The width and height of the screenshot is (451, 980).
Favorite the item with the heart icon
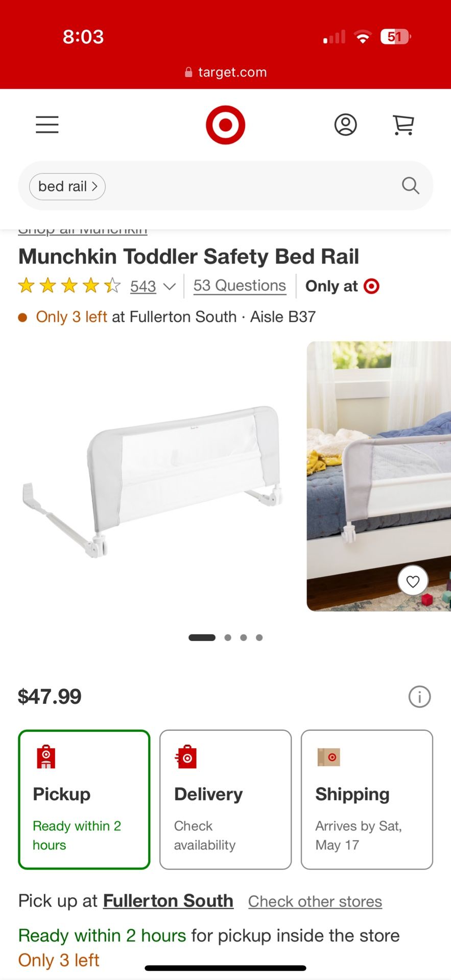point(413,581)
